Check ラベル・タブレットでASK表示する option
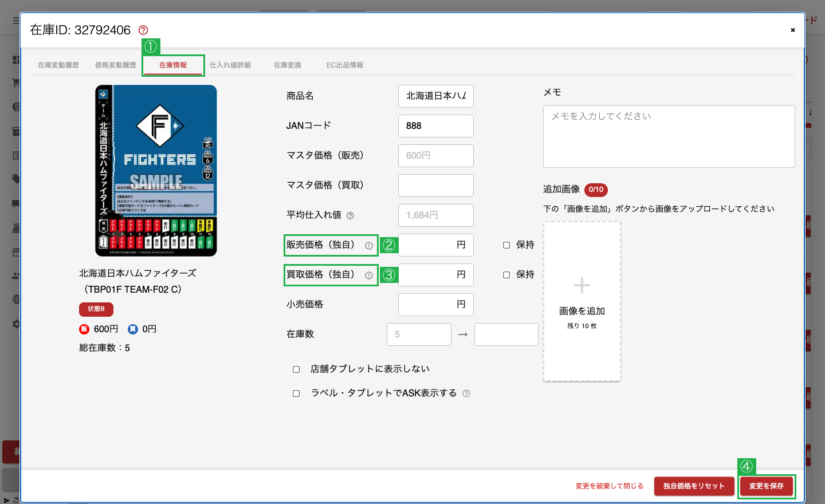This screenshot has width=825, height=504. (x=296, y=393)
